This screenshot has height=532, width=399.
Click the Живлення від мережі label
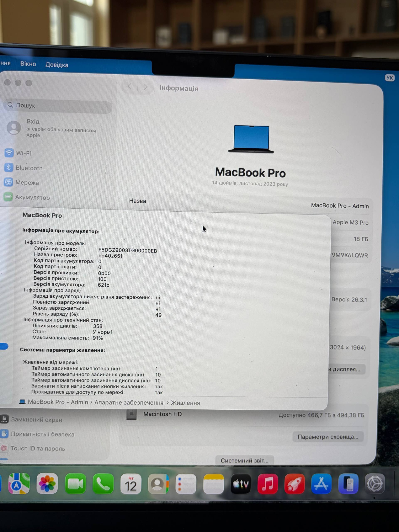pos(50,362)
